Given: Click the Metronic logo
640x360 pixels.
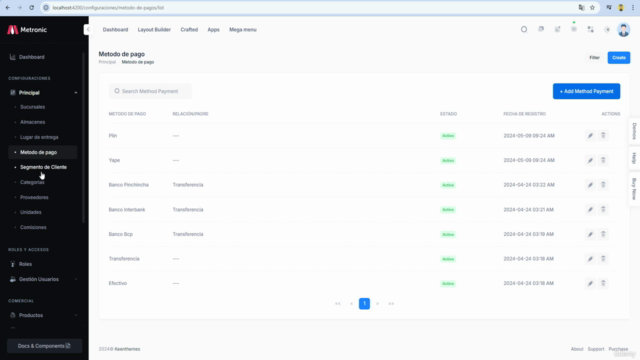Looking at the screenshot, I should [x=27, y=29].
